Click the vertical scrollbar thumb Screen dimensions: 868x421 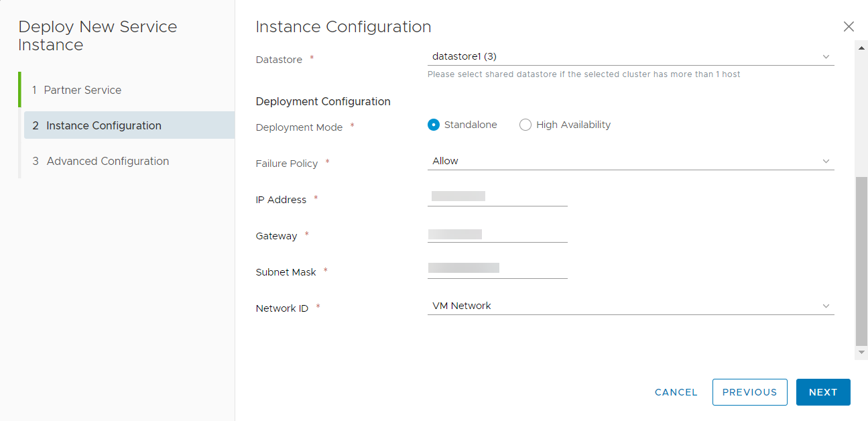point(861,261)
